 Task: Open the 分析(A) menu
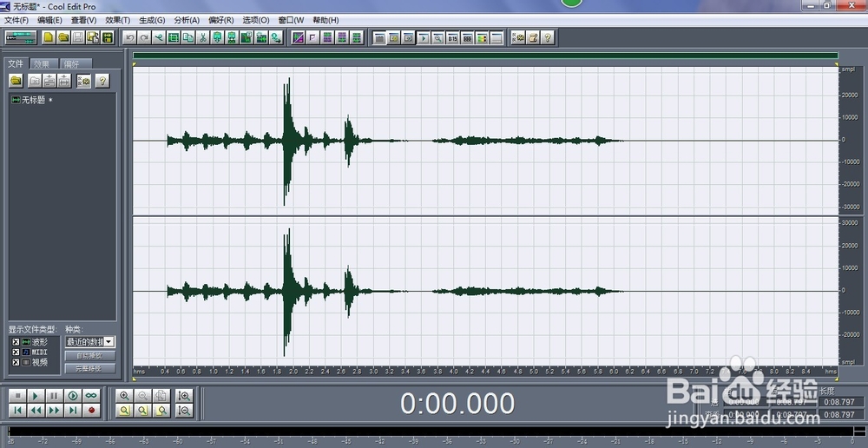point(187,20)
